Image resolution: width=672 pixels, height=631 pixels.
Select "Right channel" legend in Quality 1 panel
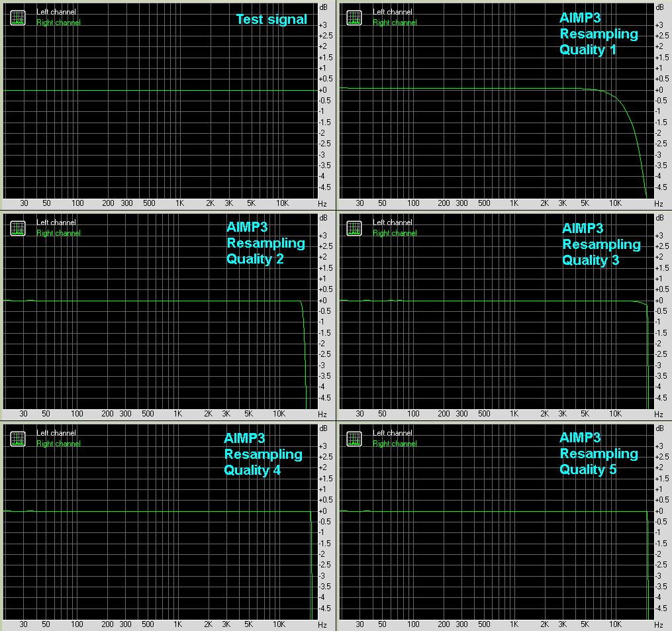tap(395, 23)
